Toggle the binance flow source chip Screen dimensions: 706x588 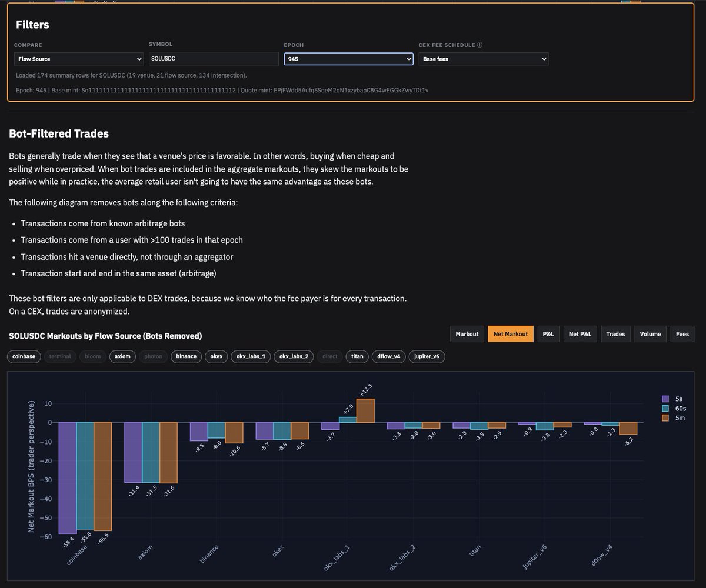[186, 356]
